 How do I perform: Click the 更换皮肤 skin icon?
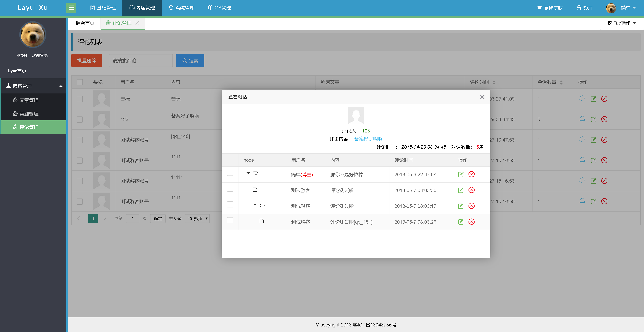[x=539, y=8]
